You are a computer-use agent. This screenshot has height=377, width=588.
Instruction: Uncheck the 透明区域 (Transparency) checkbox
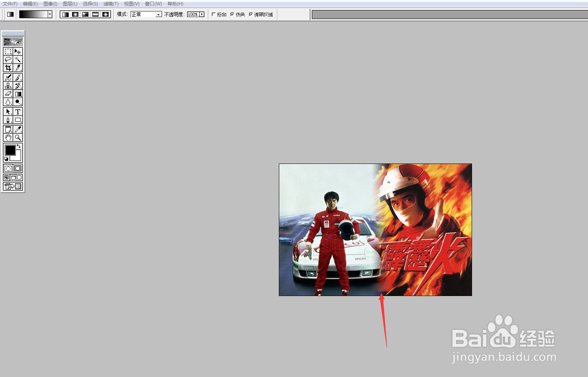click(x=251, y=14)
